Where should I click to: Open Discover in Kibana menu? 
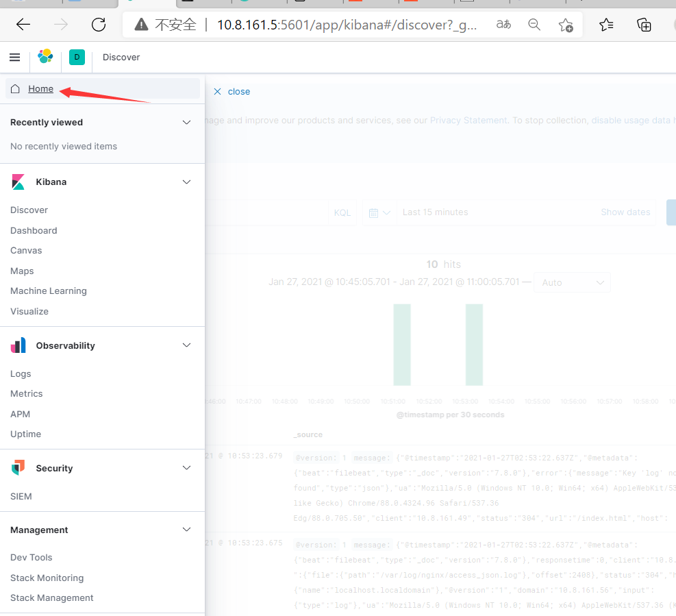29,210
